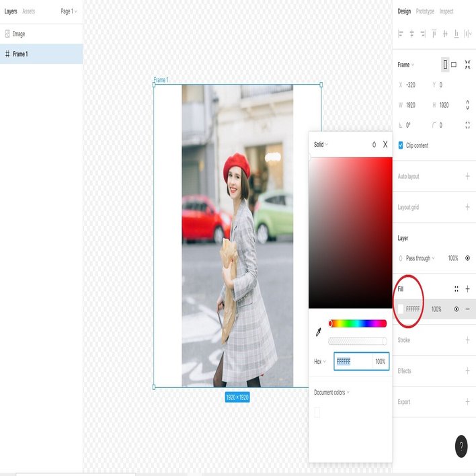Toggle layer visibility eye beside 100%
The width and height of the screenshot is (476, 476).
pyautogui.click(x=467, y=258)
